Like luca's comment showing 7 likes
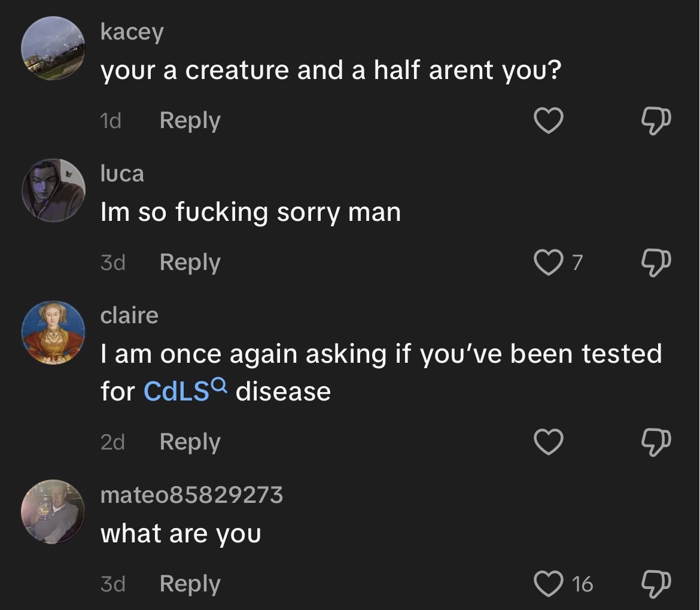The image size is (700, 610). [x=548, y=263]
